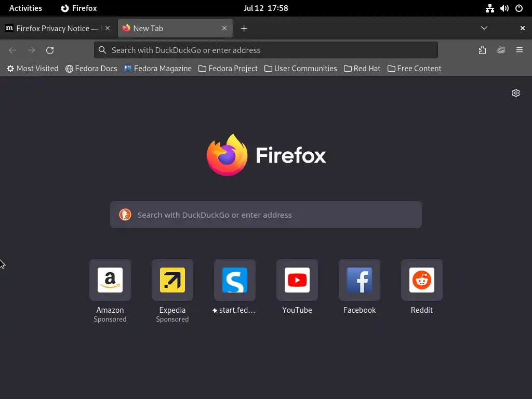Open the Fedora Magazine bookmark

pos(158,69)
